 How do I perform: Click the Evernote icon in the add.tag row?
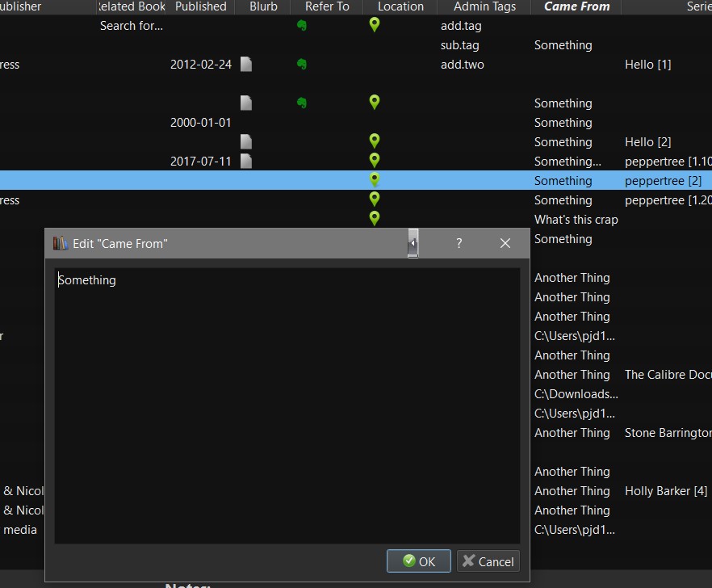(x=302, y=26)
